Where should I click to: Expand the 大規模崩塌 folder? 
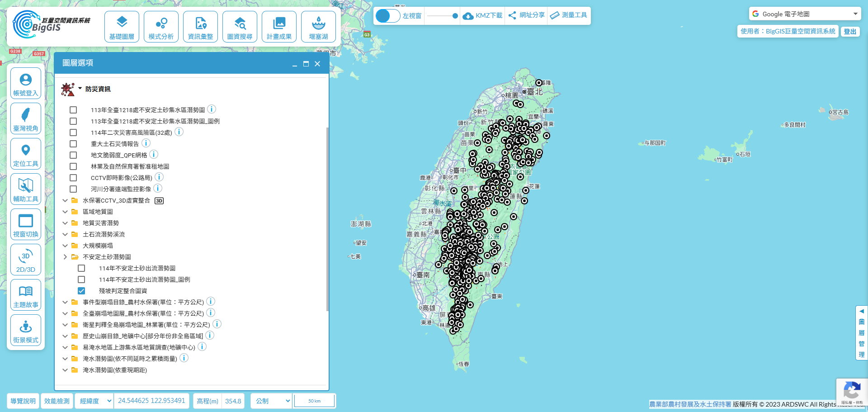[65, 246]
